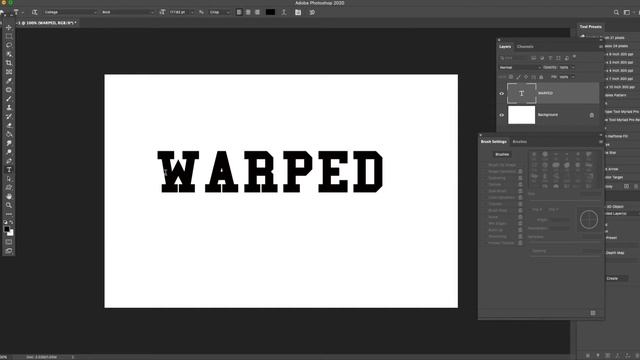Select the Horizontal Type tool
Screen dimensions: 640x360
9,170
